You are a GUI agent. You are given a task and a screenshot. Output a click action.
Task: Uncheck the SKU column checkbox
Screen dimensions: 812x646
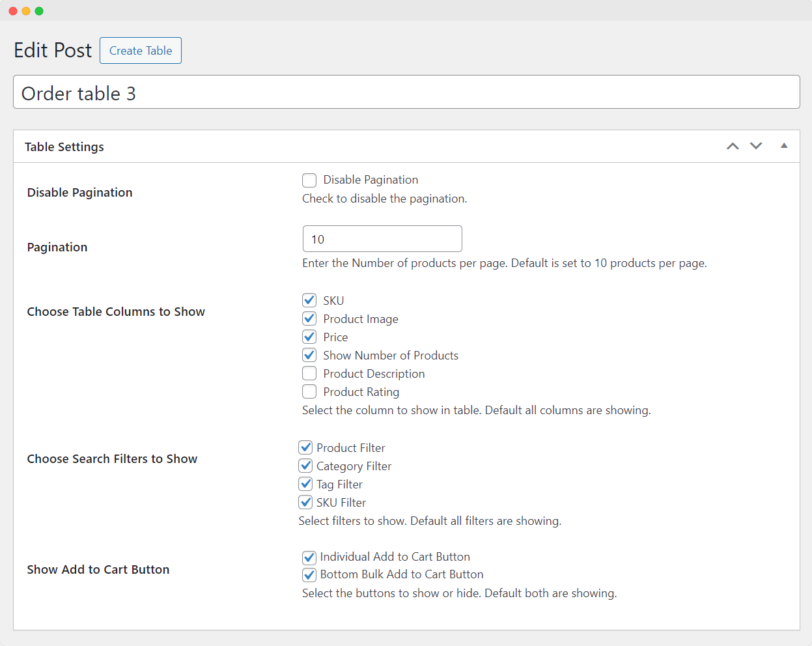(309, 300)
